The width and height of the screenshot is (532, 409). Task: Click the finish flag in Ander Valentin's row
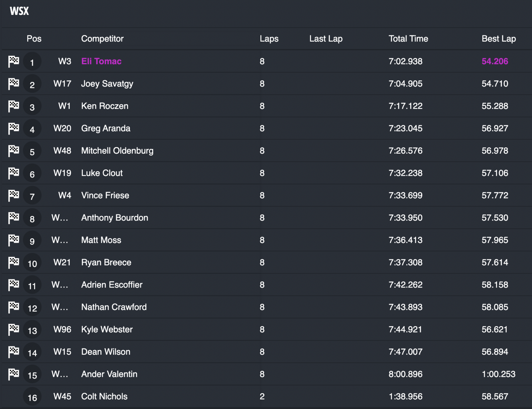pos(14,374)
